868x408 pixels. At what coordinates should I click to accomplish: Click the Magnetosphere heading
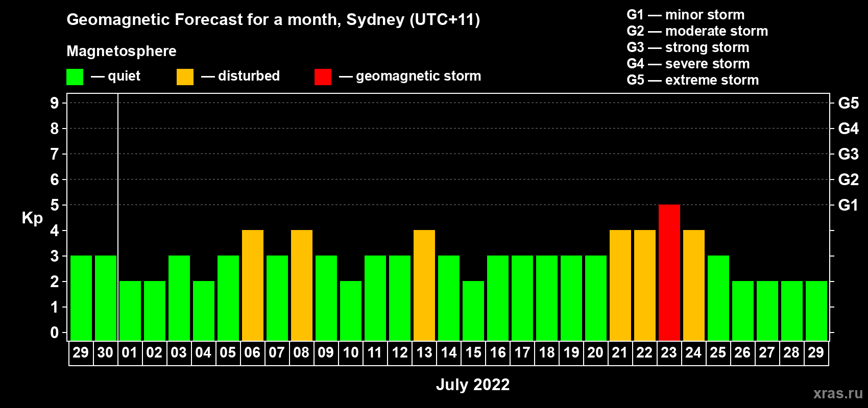(x=122, y=52)
